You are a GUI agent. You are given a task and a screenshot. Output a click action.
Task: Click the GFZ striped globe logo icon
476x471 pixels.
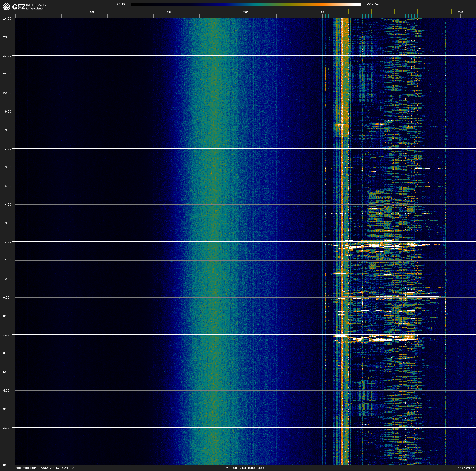click(7, 7)
